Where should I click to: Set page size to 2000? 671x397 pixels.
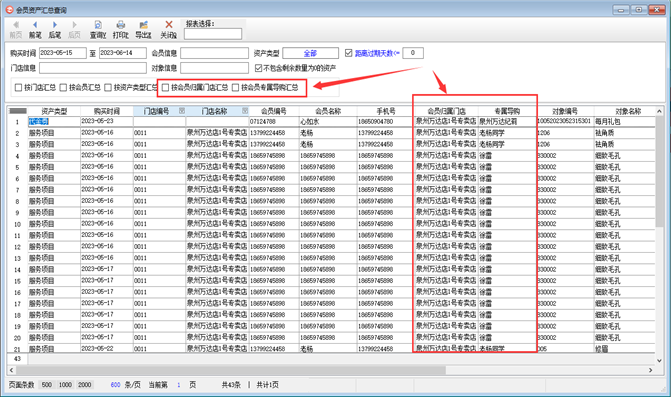click(85, 385)
